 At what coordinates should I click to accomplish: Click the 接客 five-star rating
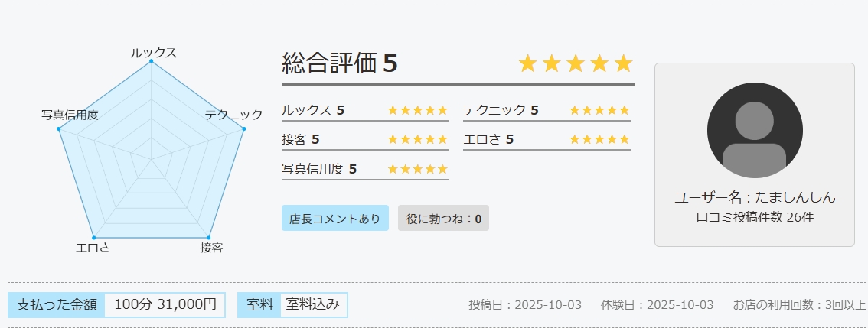(417, 139)
